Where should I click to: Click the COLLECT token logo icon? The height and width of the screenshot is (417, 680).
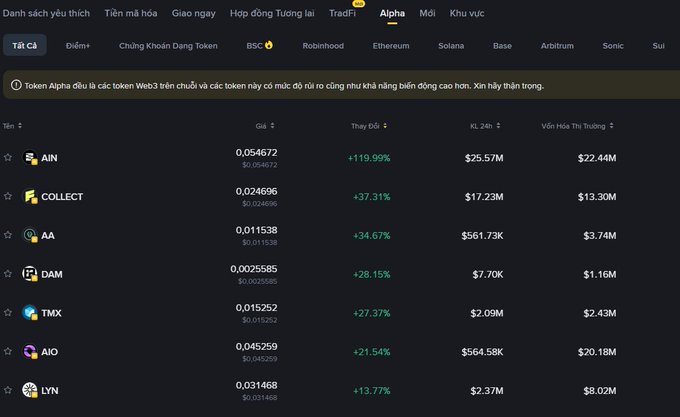point(30,196)
